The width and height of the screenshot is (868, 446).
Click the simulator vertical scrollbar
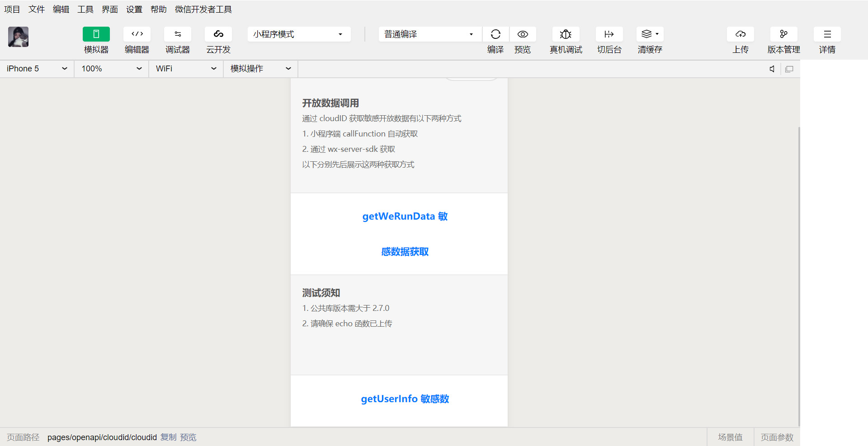click(x=799, y=276)
